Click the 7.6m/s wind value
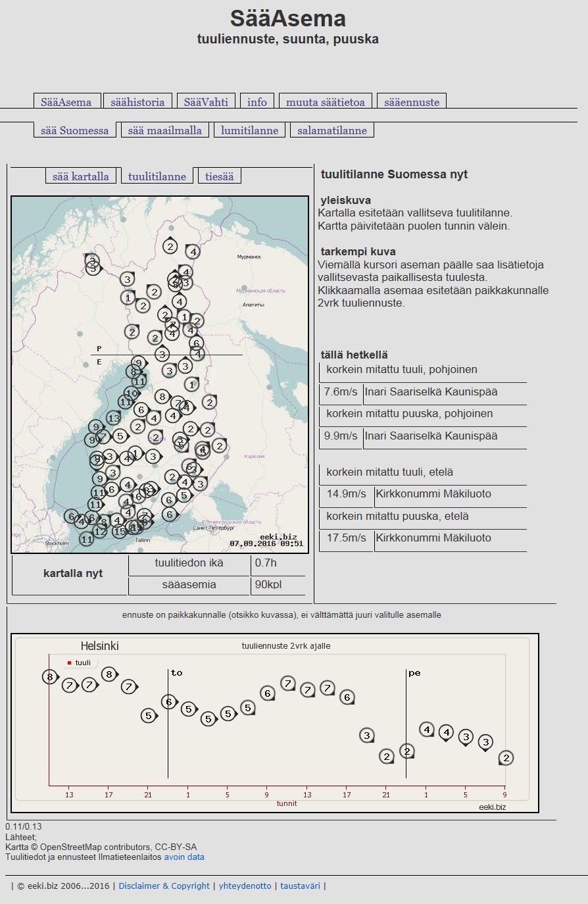Screen dimensions: 588x904 [341, 391]
